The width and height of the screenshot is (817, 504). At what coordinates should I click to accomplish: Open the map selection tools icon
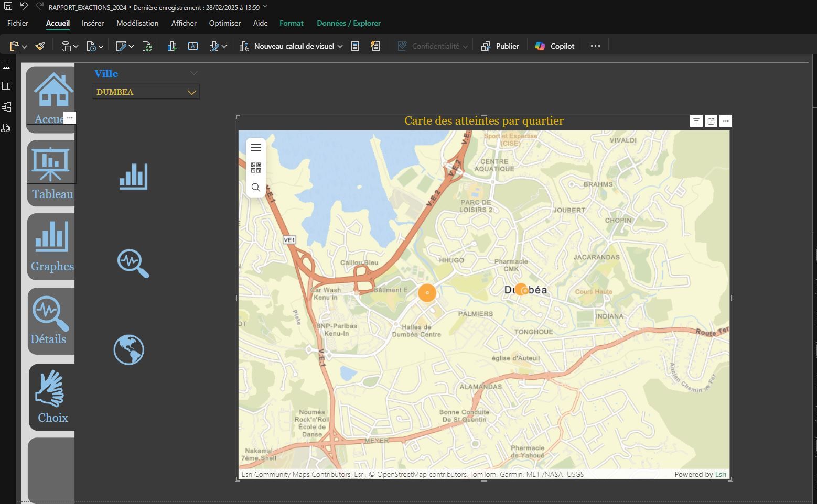pos(256,168)
